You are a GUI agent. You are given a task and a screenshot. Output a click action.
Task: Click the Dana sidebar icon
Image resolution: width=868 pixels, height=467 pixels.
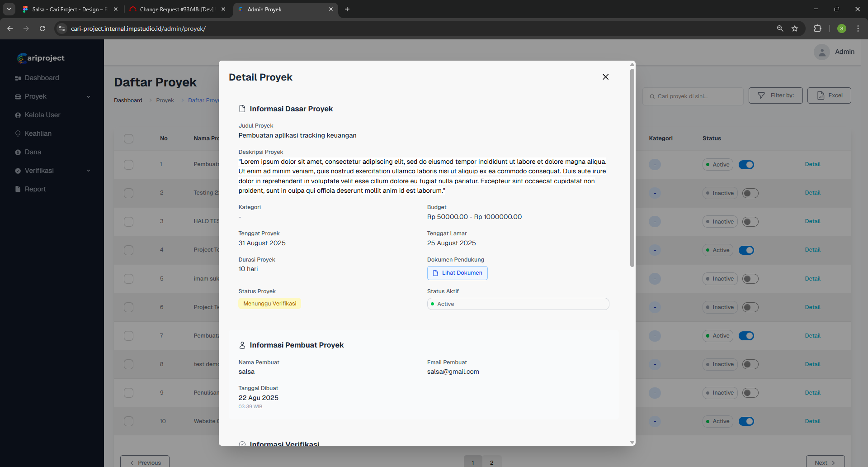pos(18,152)
